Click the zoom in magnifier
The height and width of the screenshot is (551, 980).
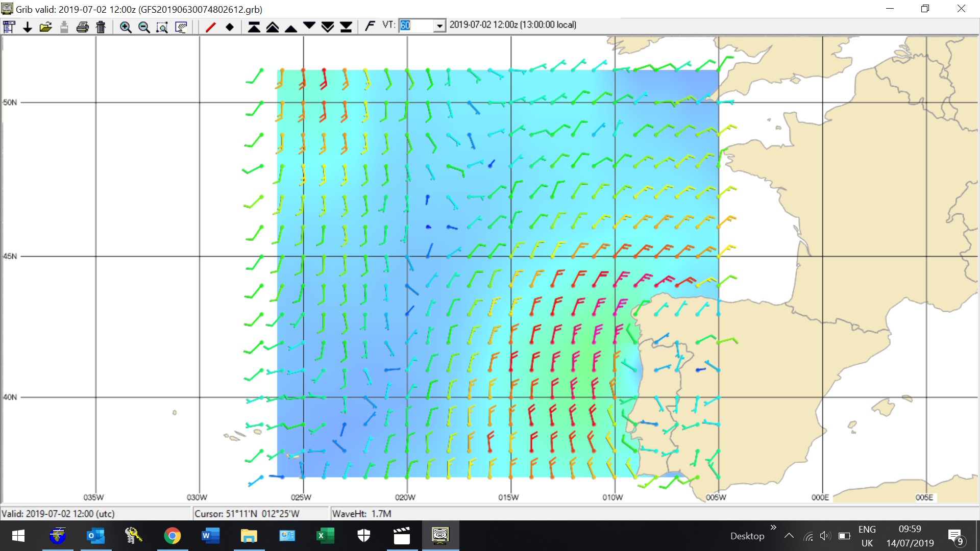[x=125, y=27]
